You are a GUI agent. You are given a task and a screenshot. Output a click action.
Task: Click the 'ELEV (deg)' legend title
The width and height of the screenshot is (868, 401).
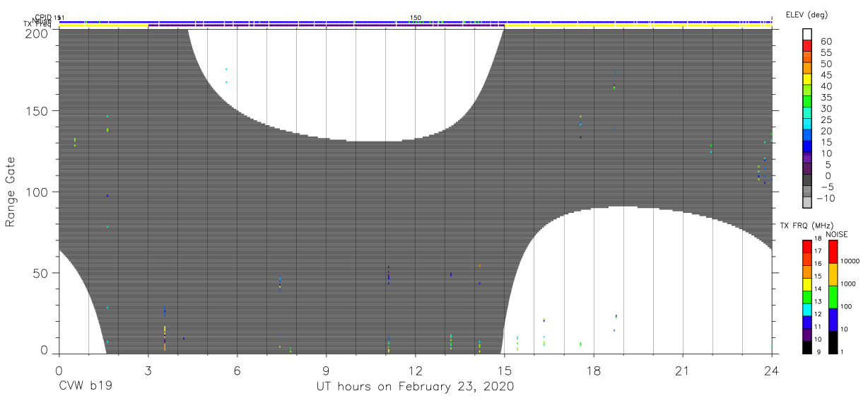807,14
